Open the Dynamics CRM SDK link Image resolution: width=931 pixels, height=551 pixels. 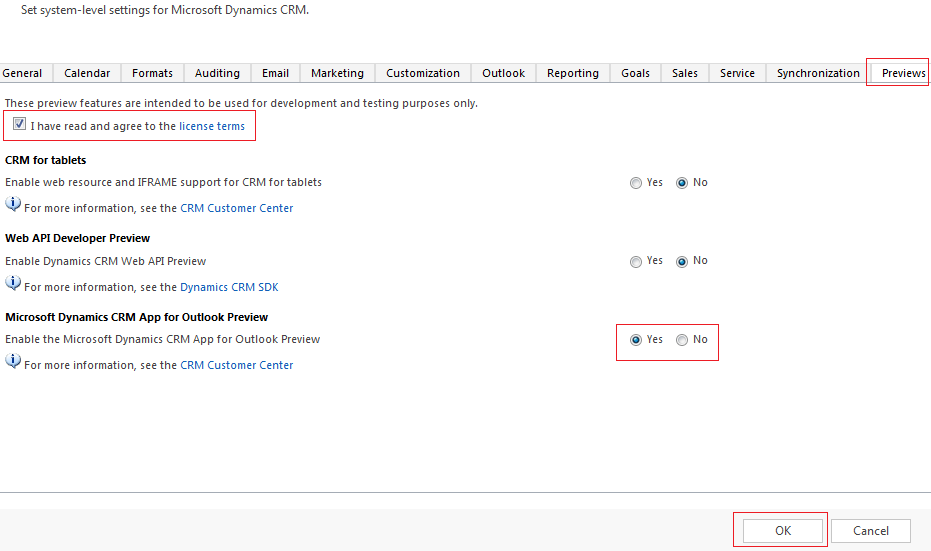pos(229,287)
